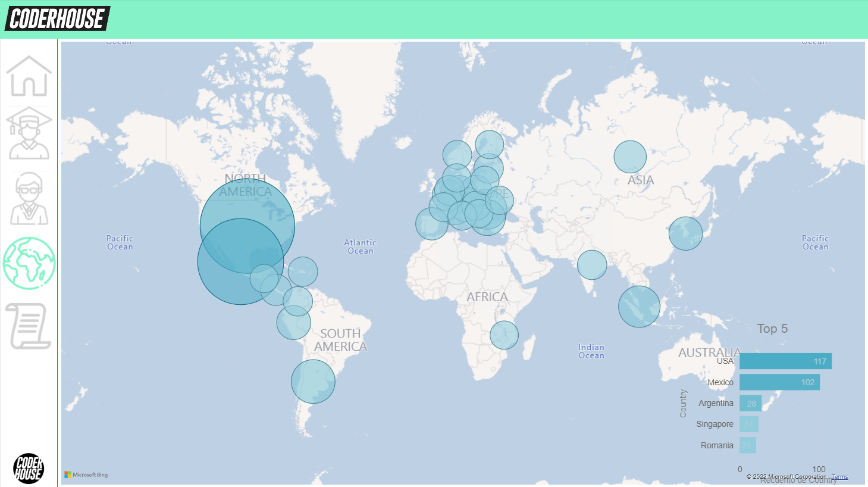Select the Romania bar in Top 5
The width and height of the screenshot is (868, 487).
click(747, 445)
